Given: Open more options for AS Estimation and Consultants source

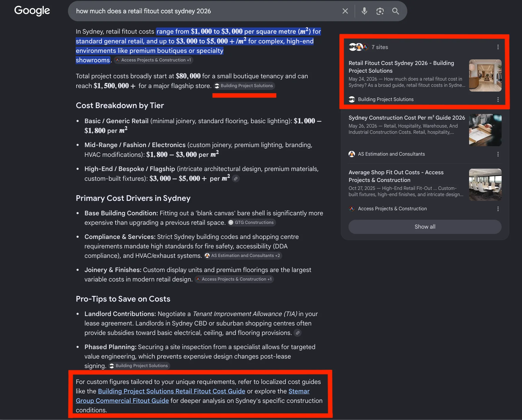Looking at the screenshot, I should point(498,154).
